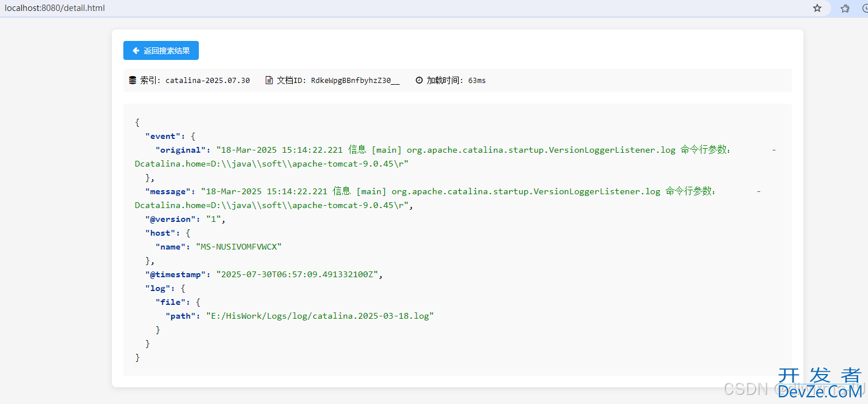Click the document icon beside 文档ID

point(269,80)
